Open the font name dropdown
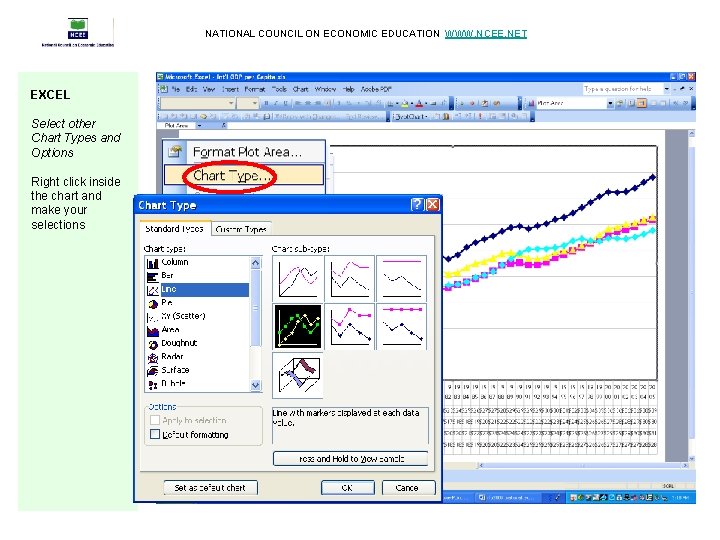This screenshot has width=720, height=540. pyautogui.click(x=231, y=103)
